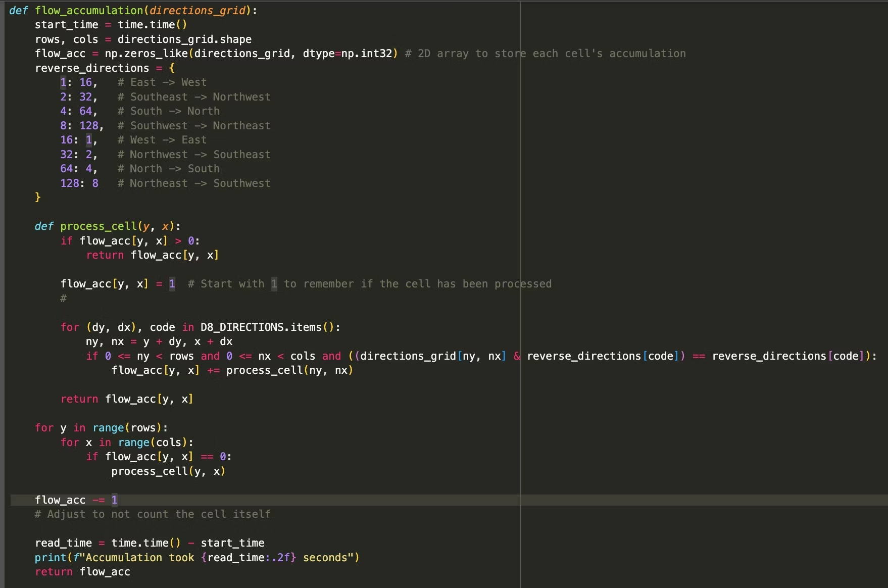The image size is (888, 588).
Task: Click the flow_accumulation function name
Action: [x=89, y=10]
